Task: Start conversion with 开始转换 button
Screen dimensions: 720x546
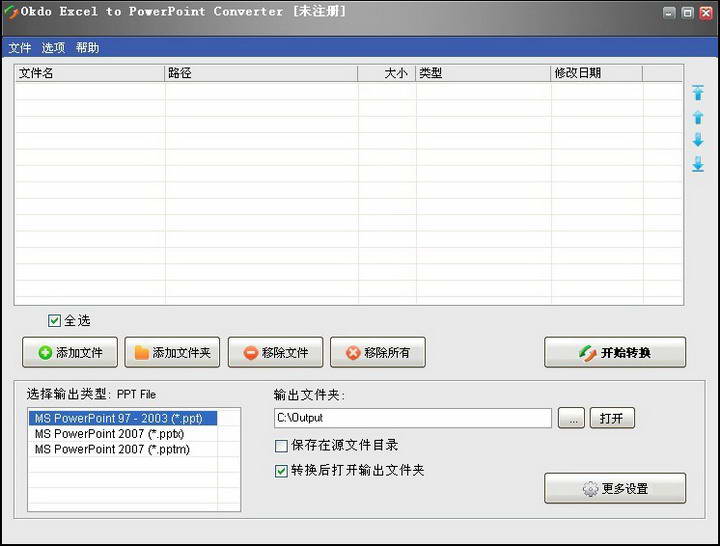Action: 615,352
